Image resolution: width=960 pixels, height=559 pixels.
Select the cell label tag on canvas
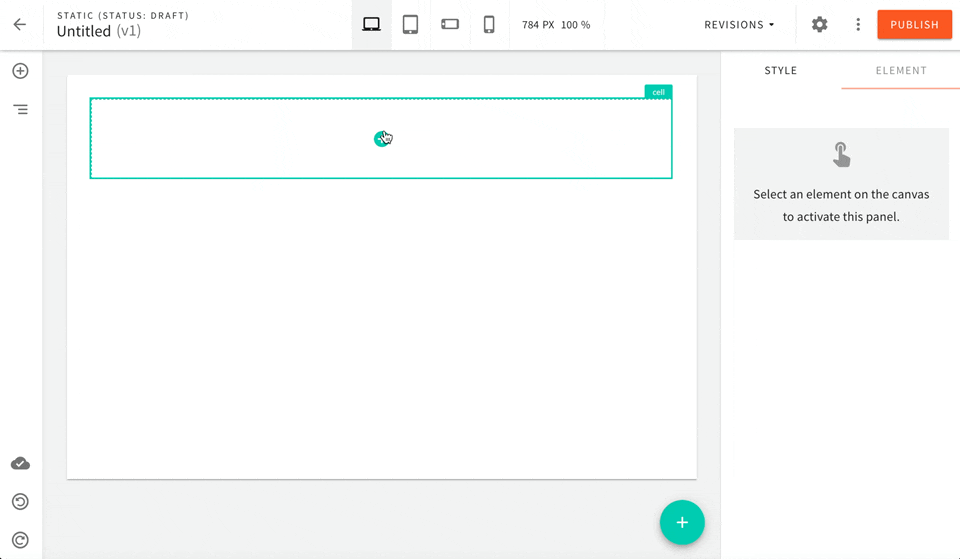coord(658,92)
